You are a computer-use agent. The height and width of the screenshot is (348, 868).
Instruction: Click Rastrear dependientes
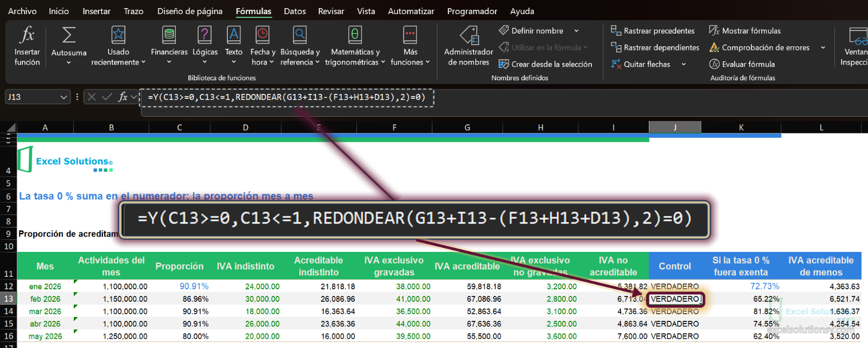pos(655,47)
